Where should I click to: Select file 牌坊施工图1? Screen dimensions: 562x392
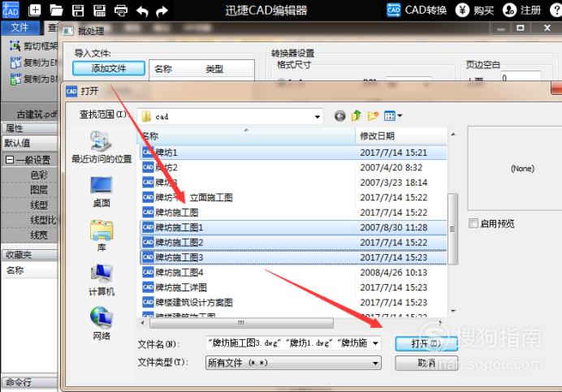[x=293, y=227]
